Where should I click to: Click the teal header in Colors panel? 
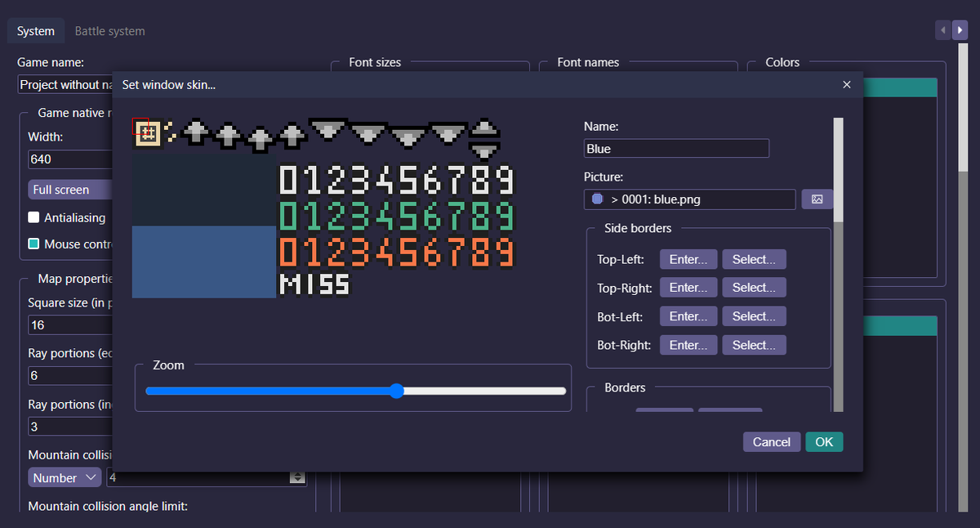click(x=900, y=87)
